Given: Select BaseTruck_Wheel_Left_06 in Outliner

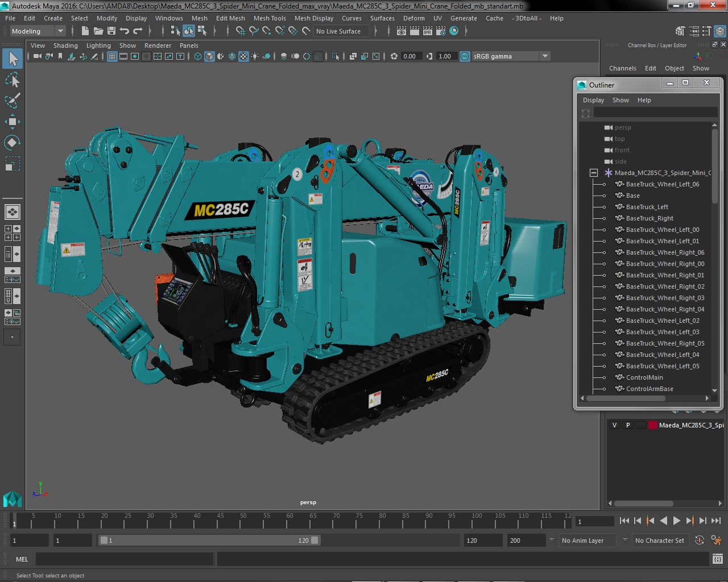Looking at the screenshot, I should pyautogui.click(x=663, y=184).
